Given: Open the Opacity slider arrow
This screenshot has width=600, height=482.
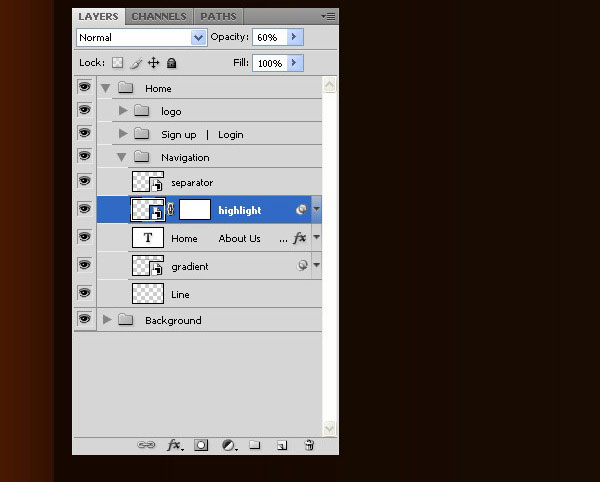Looking at the screenshot, I should pos(295,37).
